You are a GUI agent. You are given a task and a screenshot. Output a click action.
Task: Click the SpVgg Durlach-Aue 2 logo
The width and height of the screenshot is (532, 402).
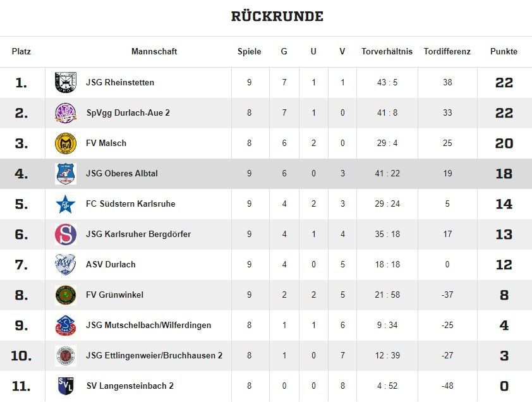66,113
